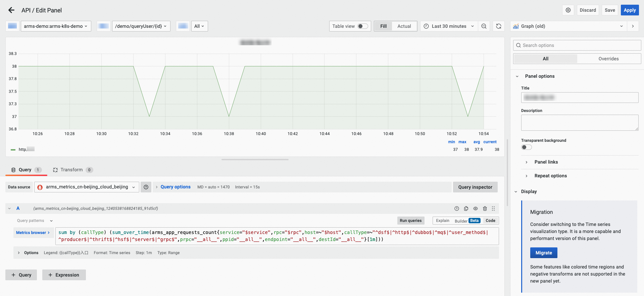Open Query patterns dropdown

pyautogui.click(x=35, y=221)
